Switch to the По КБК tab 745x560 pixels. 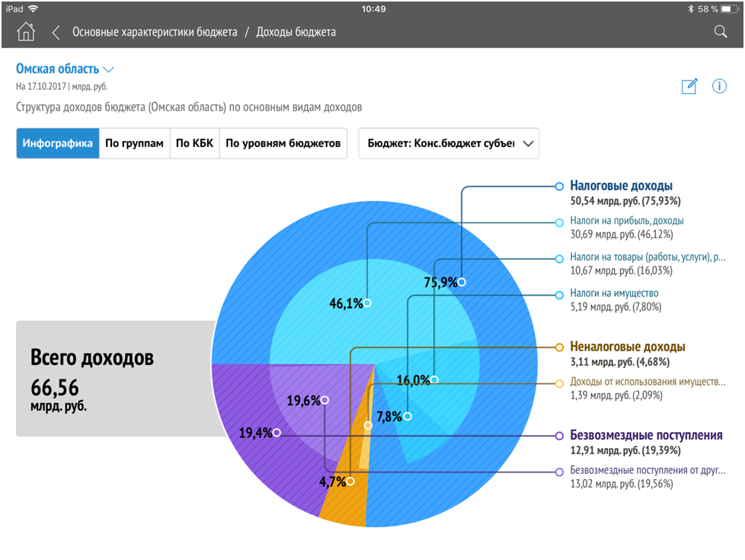194,143
